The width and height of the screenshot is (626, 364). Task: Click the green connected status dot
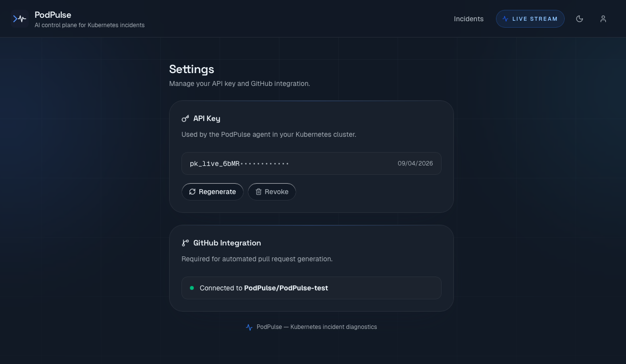(x=192, y=287)
